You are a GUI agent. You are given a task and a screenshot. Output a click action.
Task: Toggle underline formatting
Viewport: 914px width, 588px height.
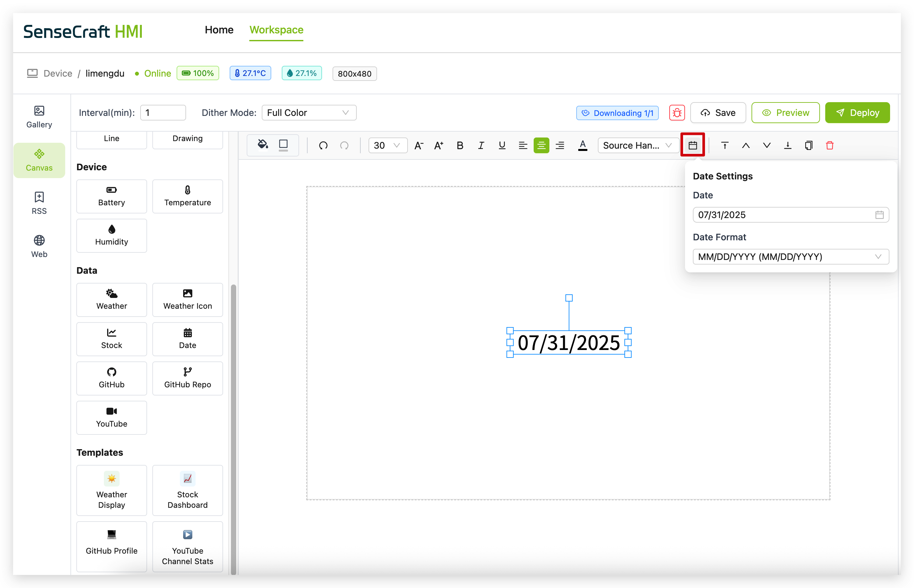(x=502, y=145)
